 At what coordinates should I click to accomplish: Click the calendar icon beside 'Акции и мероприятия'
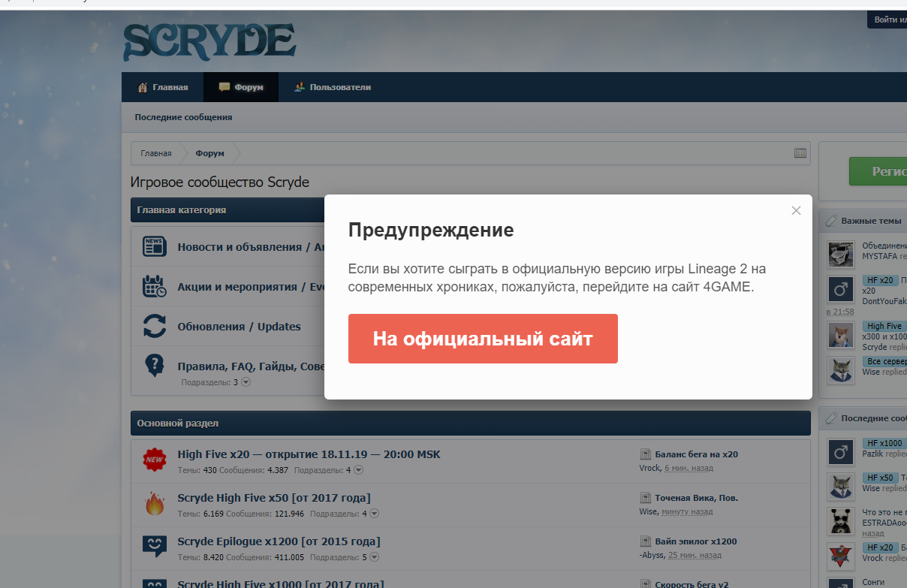tap(155, 287)
